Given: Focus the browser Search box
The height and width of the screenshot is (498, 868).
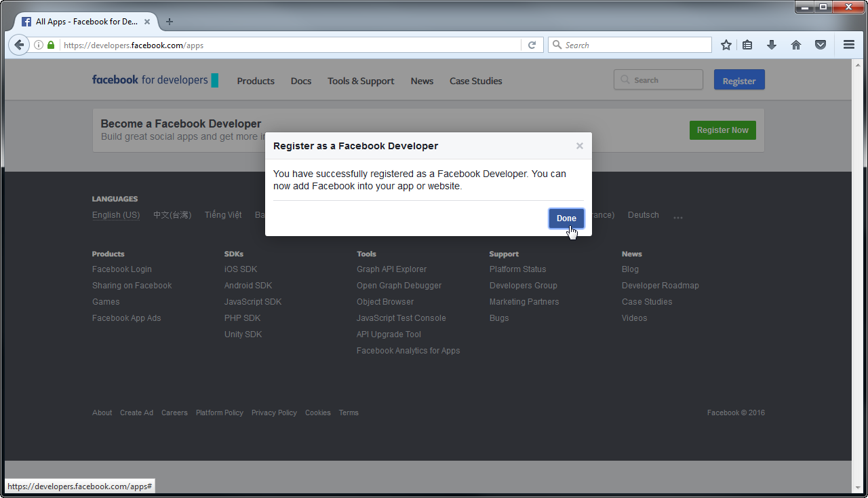Looking at the screenshot, I should (630, 45).
